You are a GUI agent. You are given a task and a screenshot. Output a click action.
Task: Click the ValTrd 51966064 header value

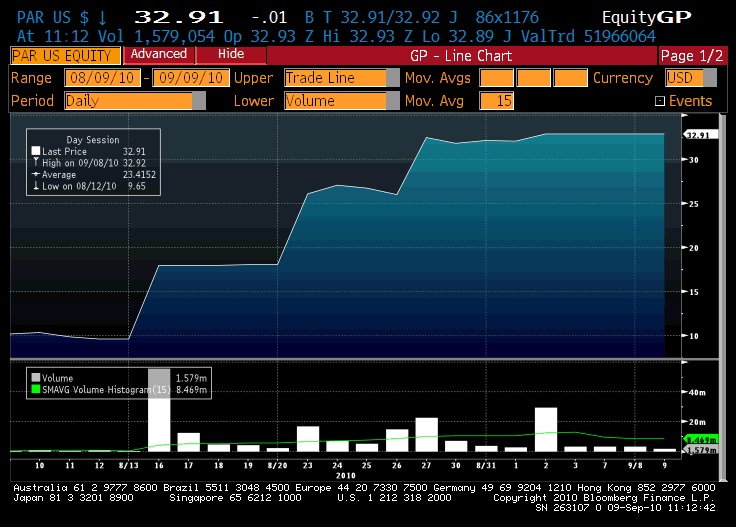coord(588,36)
